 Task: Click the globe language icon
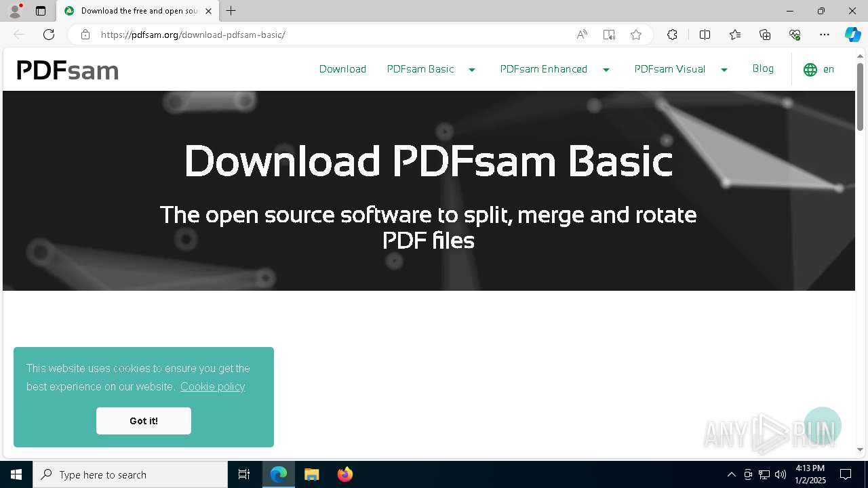[810, 70]
